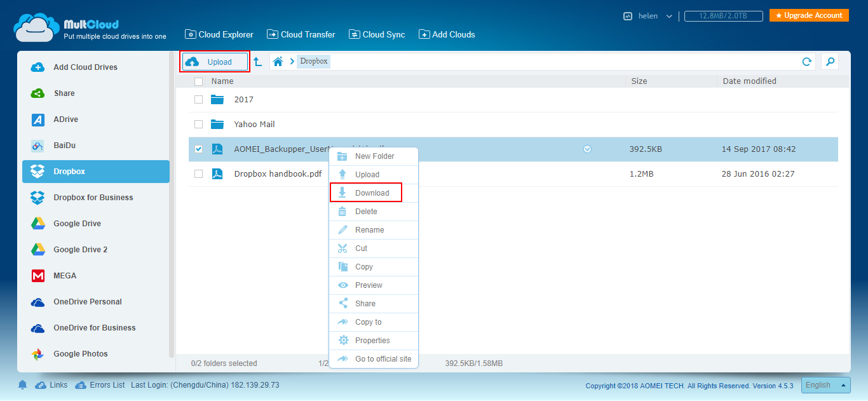Check the Yahoo Mail folder checkbox
This screenshot has height=401, width=868.
[x=198, y=125]
